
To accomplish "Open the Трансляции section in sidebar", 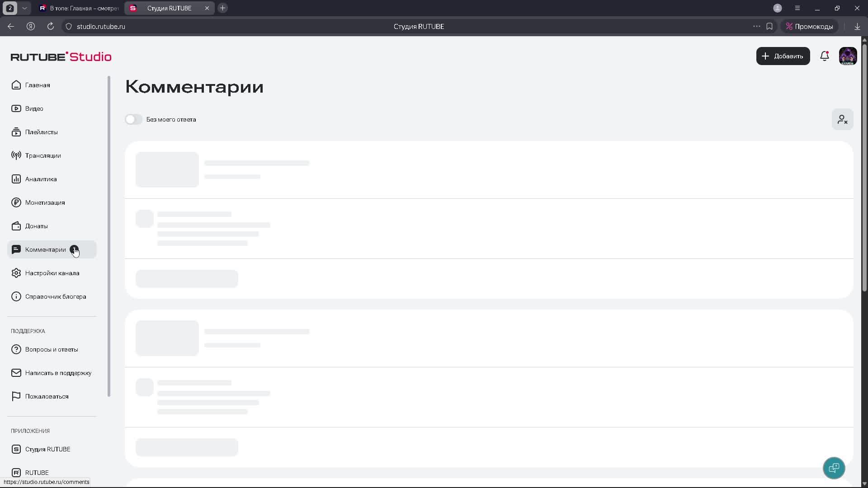I will [42, 155].
